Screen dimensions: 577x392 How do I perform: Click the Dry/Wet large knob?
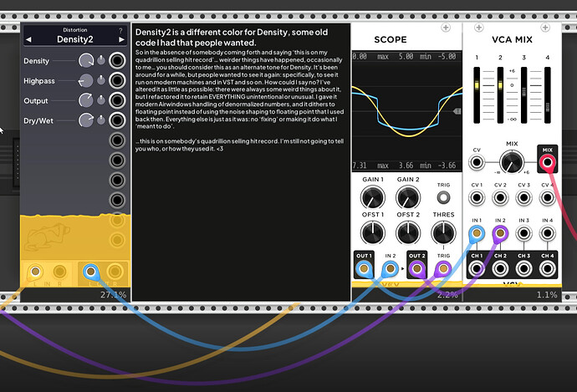(x=86, y=120)
